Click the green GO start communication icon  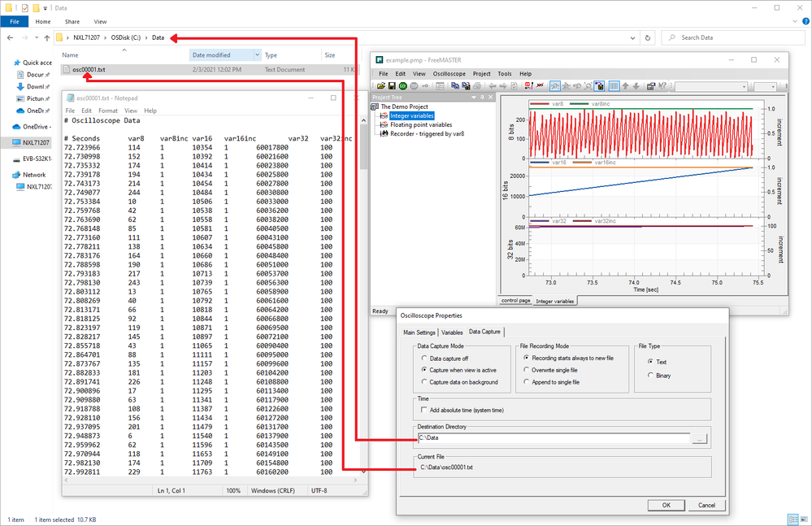[403, 86]
